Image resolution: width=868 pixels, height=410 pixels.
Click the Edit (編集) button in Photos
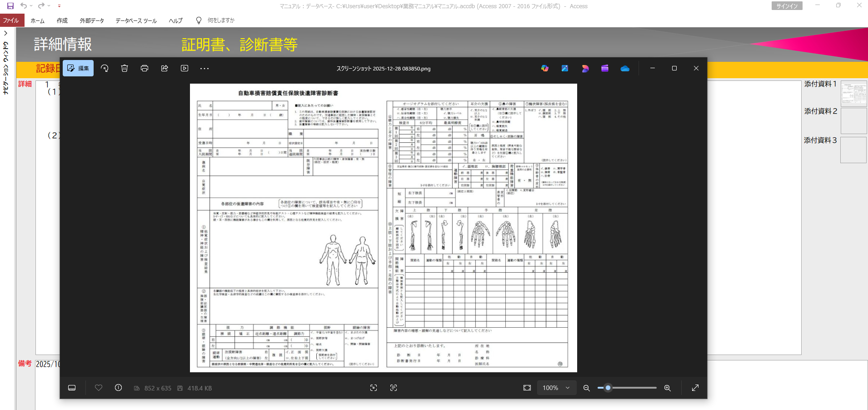[x=78, y=68]
